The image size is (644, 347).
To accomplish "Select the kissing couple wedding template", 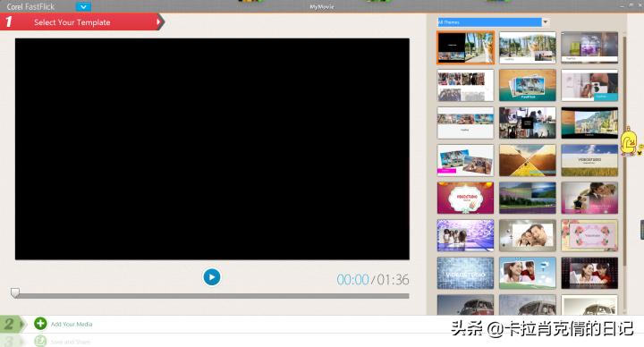I will (x=589, y=198).
